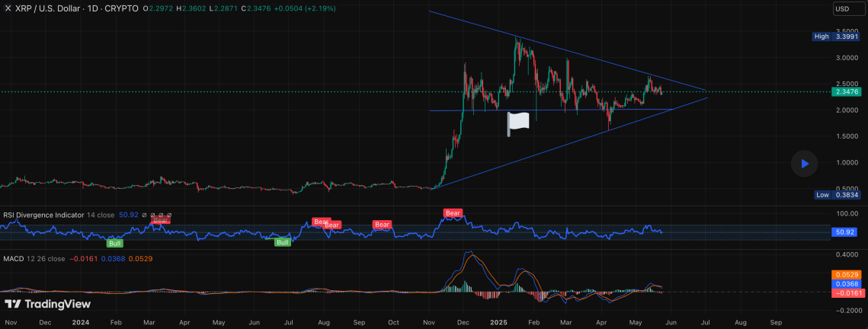Click the 1.5000 price axis label
The image size is (868, 329).
[x=847, y=136]
